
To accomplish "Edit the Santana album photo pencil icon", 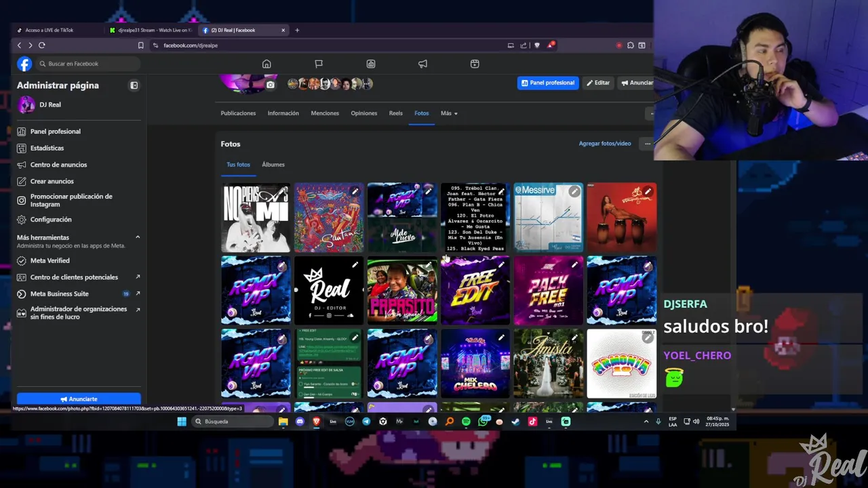I will (355, 192).
